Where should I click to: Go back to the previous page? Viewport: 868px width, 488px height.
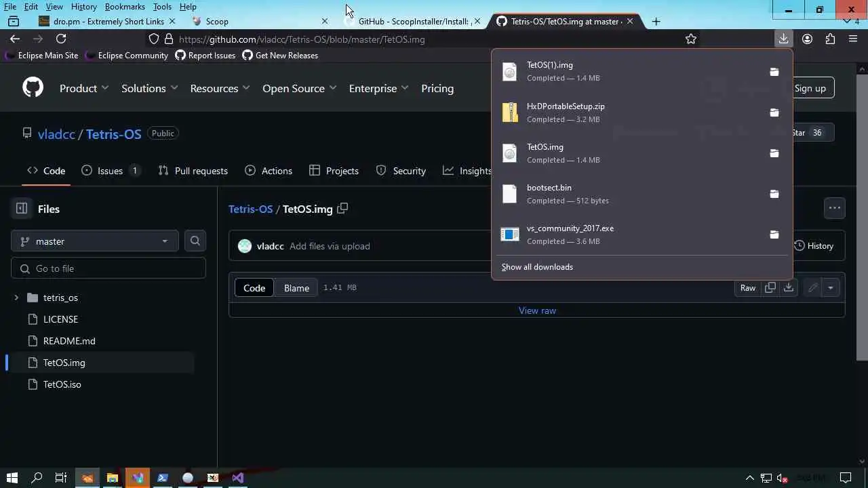click(x=15, y=39)
